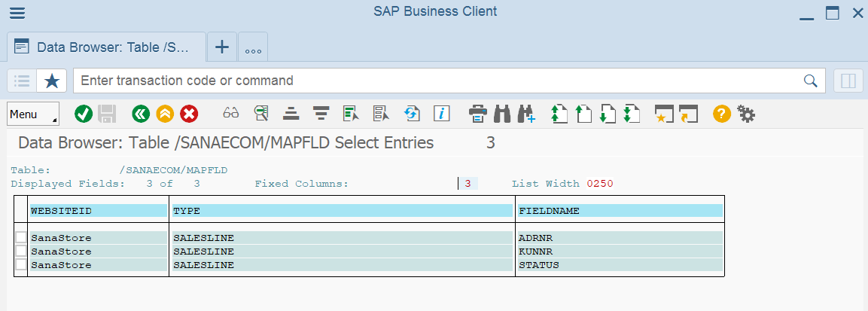The height and width of the screenshot is (311, 868).
Task: Click the transaction code command field
Action: coord(449,81)
